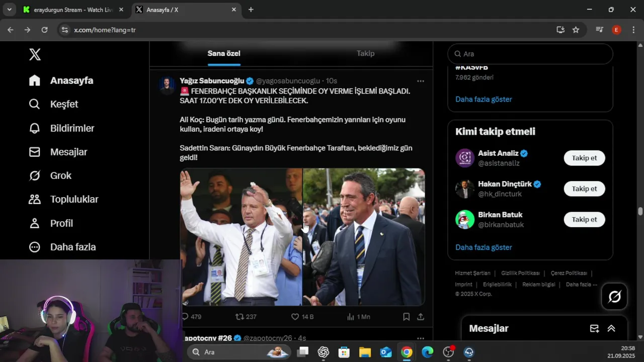Open ChatGPT from the taskbar

323,352
